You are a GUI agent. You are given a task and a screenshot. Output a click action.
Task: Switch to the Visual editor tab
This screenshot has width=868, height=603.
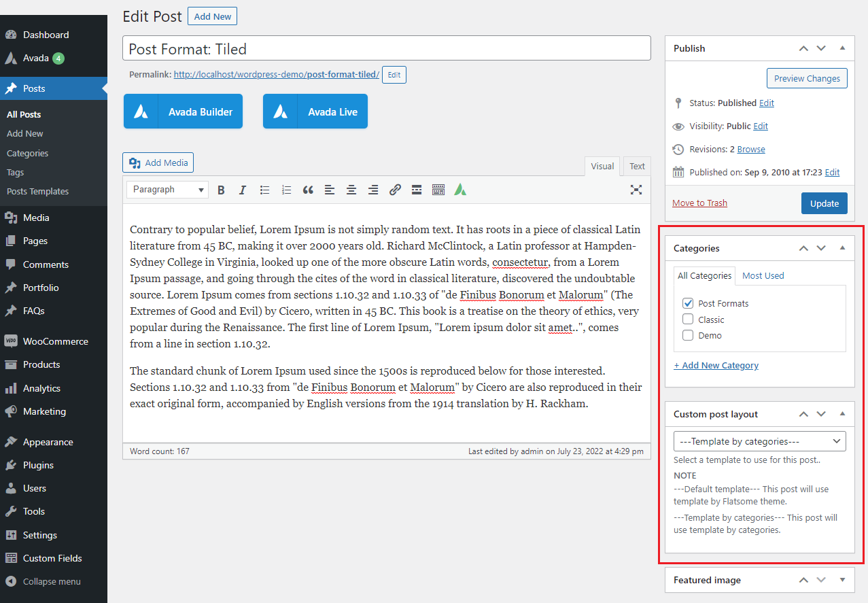tap(602, 167)
